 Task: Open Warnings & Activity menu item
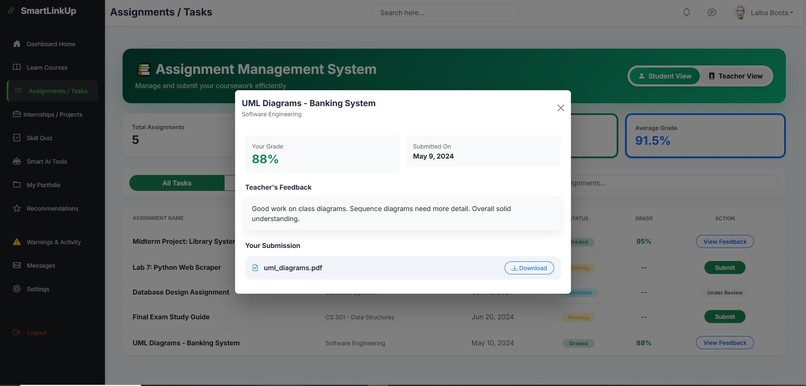[53, 242]
